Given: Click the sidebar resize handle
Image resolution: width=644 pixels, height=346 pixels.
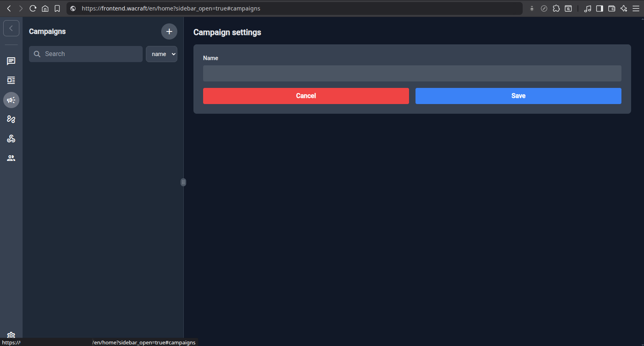Looking at the screenshot, I should (x=183, y=182).
